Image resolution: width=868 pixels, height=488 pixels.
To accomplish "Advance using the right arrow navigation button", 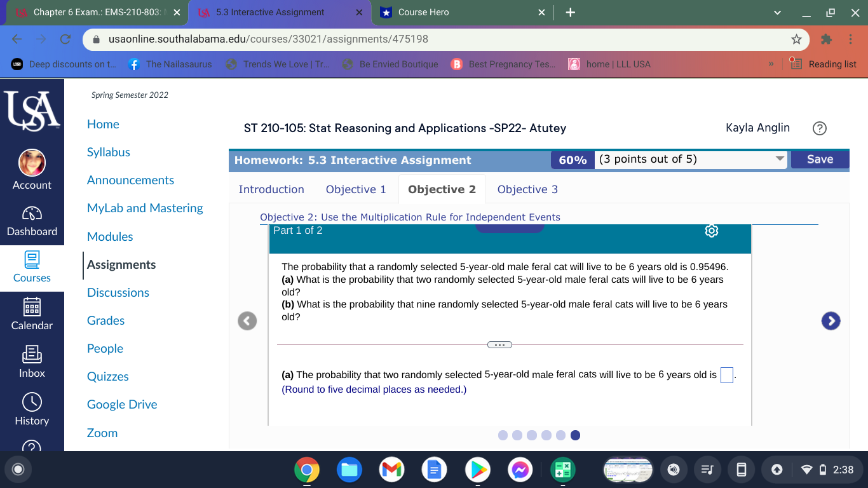I will [831, 321].
